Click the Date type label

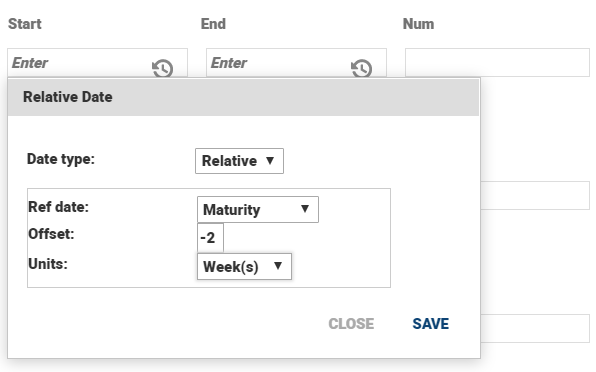click(61, 159)
